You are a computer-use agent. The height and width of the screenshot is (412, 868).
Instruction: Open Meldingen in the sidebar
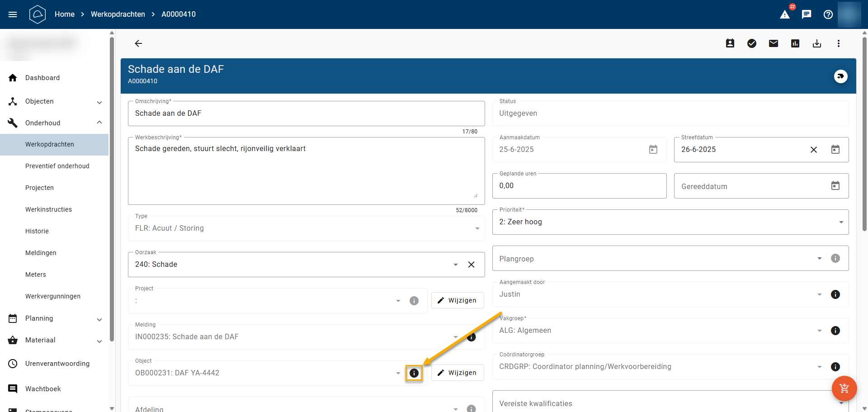click(41, 253)
